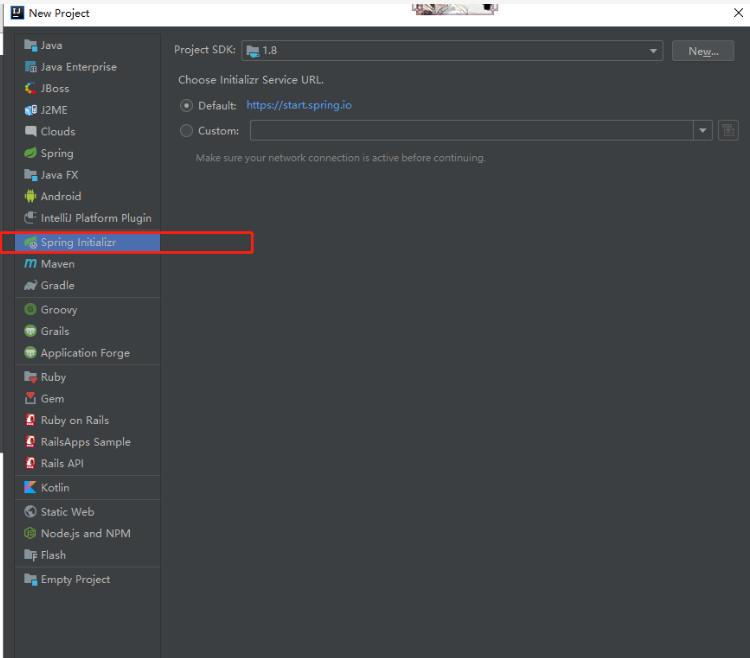Image resolution: width=750 pixels, height=658 pixels.
Task: Click the JBoss colorful icon
Action: click(31, 88)
